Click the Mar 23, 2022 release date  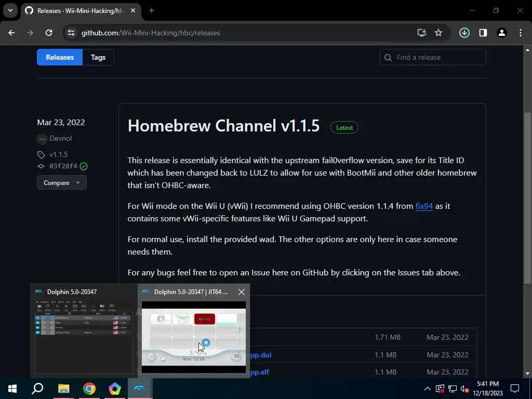[61, 123]
